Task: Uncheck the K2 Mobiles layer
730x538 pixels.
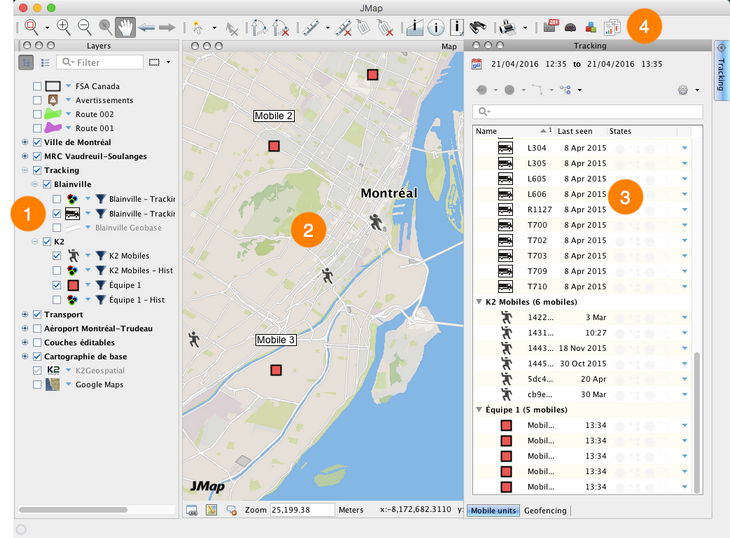Action: [57, 256]
